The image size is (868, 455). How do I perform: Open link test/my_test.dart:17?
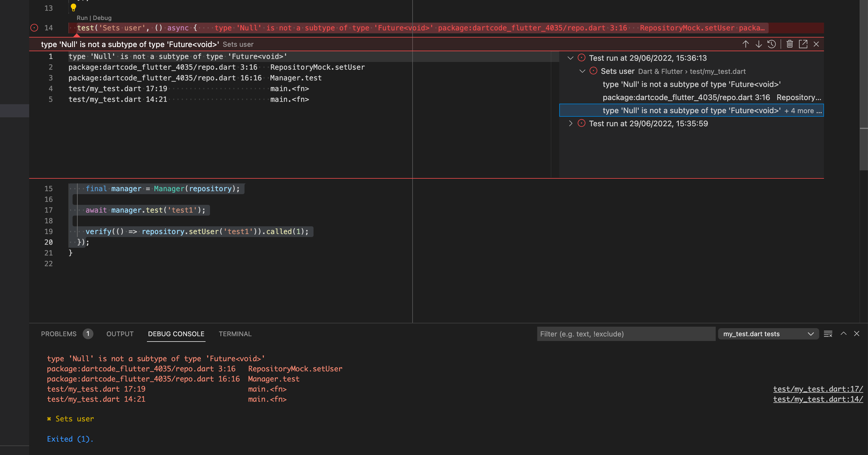(x=818, y=389)
